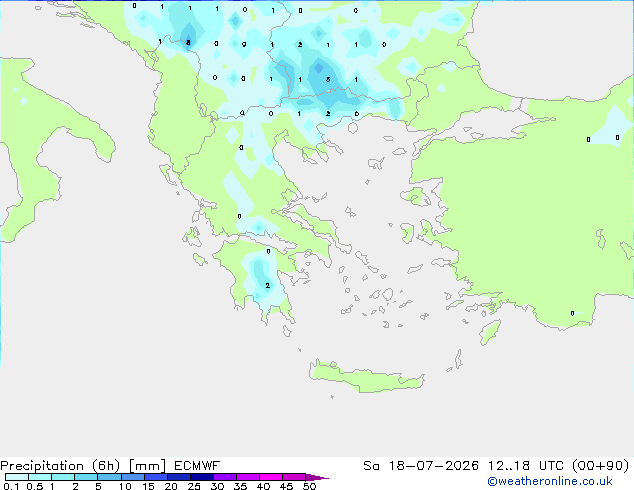Viewport: 634px width, 490px height.
Task: Click the legend arrow tip above 50 mm
Action: [317, 477]
